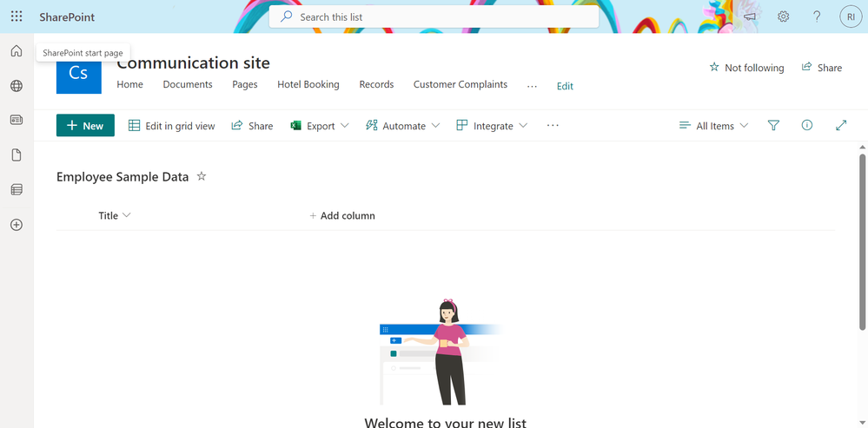This screenshot has width=868, height=428.
Task: Favorite Employee Sample Data list with star
Action: tap(202, 176)
